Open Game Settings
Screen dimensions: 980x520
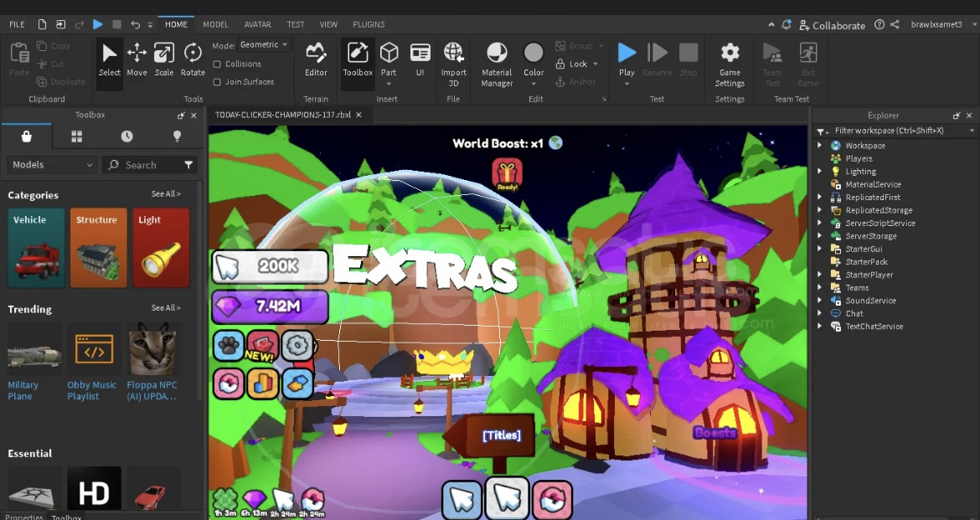coord(730,64)
